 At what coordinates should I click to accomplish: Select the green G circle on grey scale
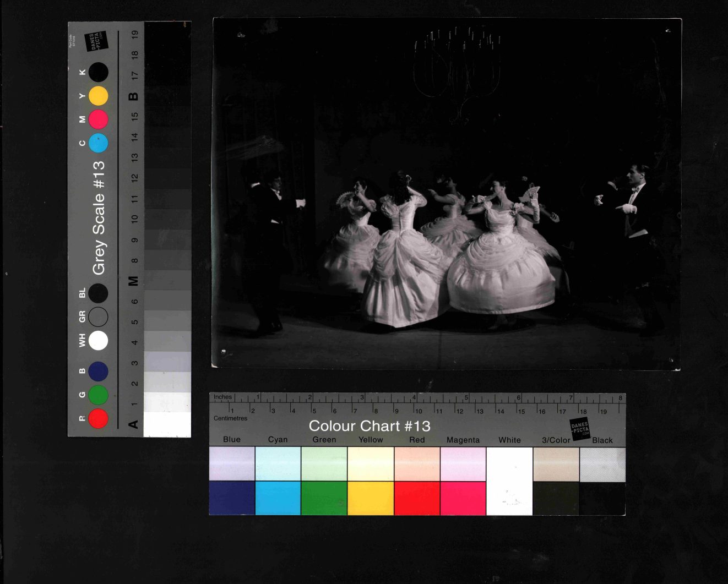click(98, 395)
